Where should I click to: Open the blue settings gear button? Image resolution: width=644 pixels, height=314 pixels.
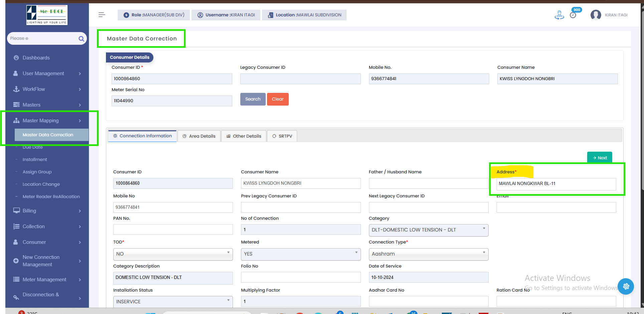coord(626,286)
